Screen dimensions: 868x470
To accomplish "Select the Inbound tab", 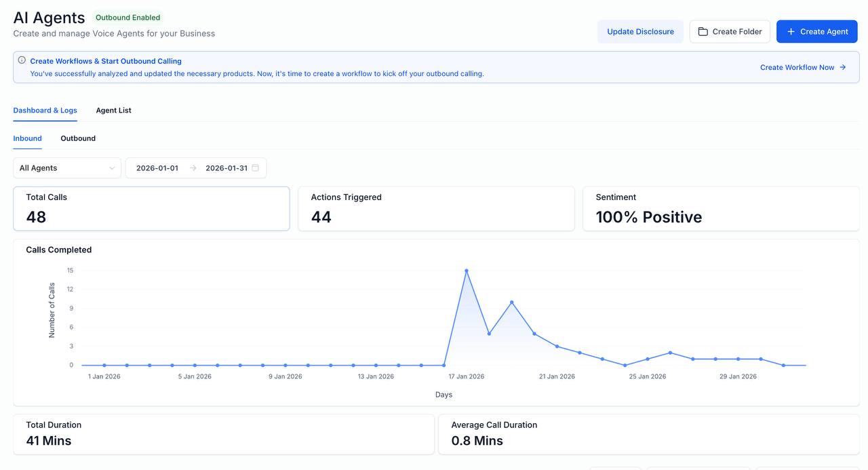I will tap(27, 138).
